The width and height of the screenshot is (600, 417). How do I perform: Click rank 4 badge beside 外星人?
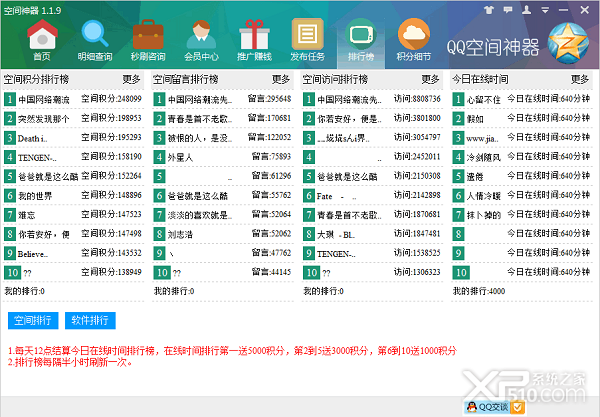tap(159, 157)
